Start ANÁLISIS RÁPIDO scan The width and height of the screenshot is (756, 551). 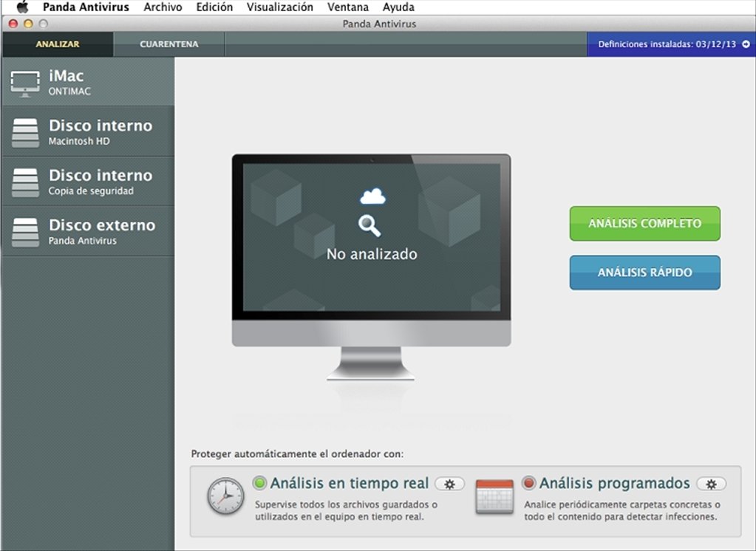[645, 273]
